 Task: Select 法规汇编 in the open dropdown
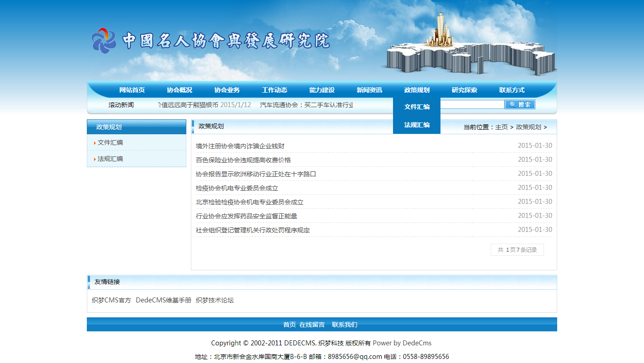pyautogui.click(x=417, y=125)
